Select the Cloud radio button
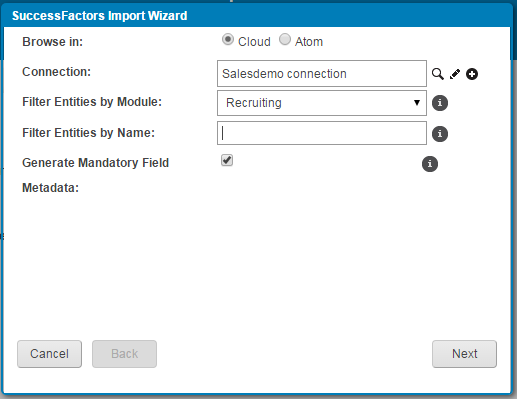The image size is (517, 399). (x=228, y=40)
